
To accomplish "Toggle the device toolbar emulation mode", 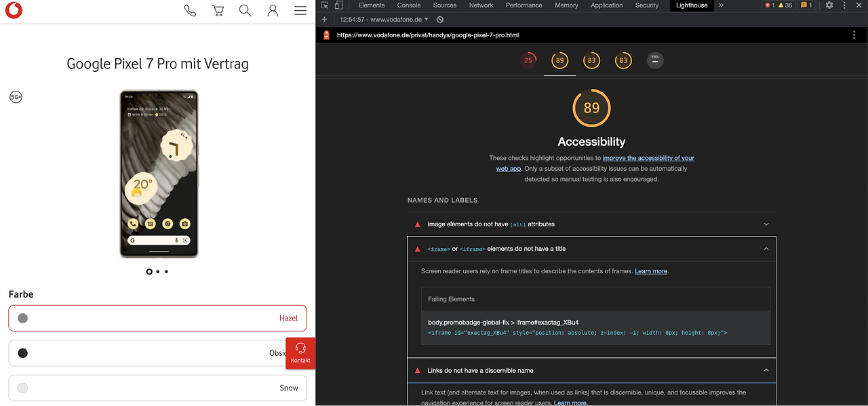I will (338, 5).
